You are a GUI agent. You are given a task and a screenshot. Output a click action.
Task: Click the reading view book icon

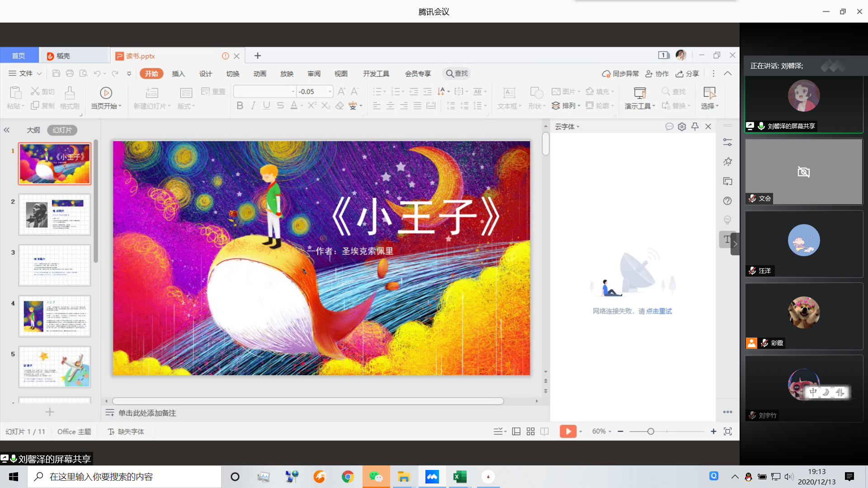(x=544, y=432)
